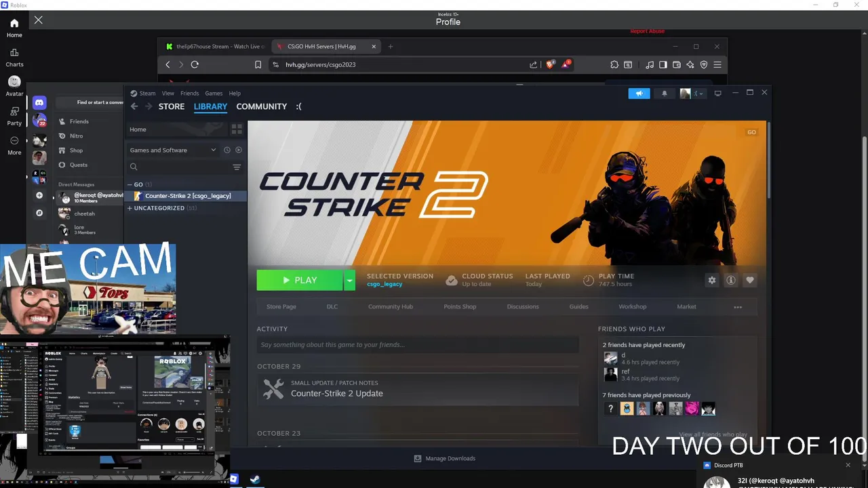Click the Steam library search field
The width and height of the screenshot is (868, 488).
click(x=179, y=167)
